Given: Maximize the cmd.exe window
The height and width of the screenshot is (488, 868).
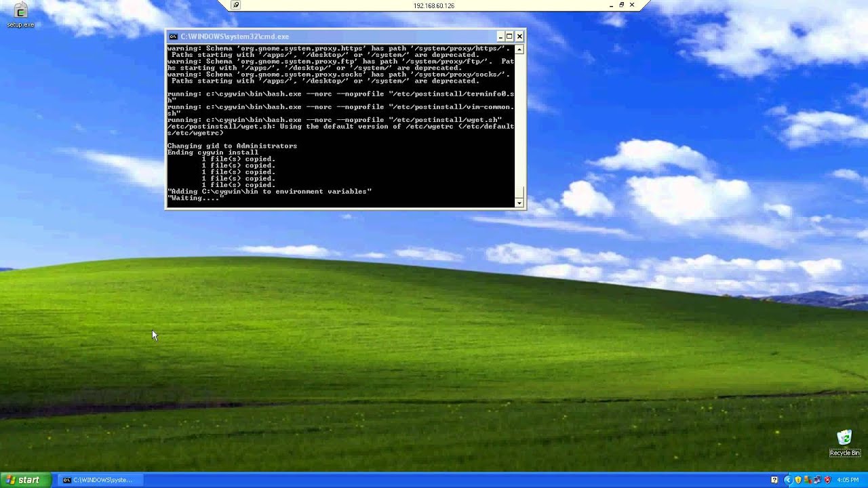Looking at the screenshot, I should [x=510, y=37].
